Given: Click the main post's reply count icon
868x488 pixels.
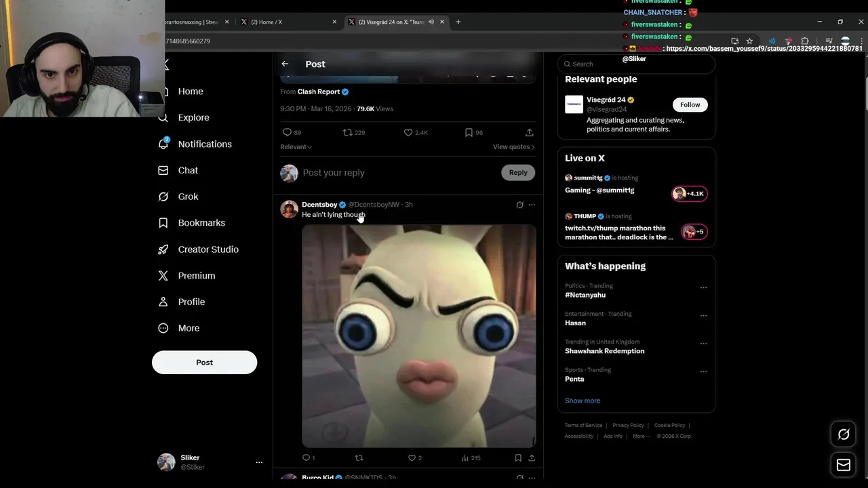Looking at the screenshot, I should coord(287,132).
